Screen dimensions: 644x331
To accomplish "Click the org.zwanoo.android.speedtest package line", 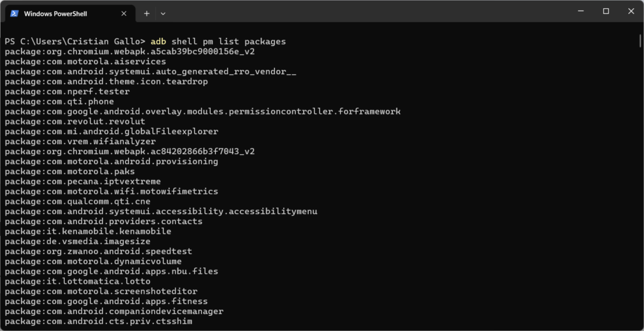I will (98, 251).
